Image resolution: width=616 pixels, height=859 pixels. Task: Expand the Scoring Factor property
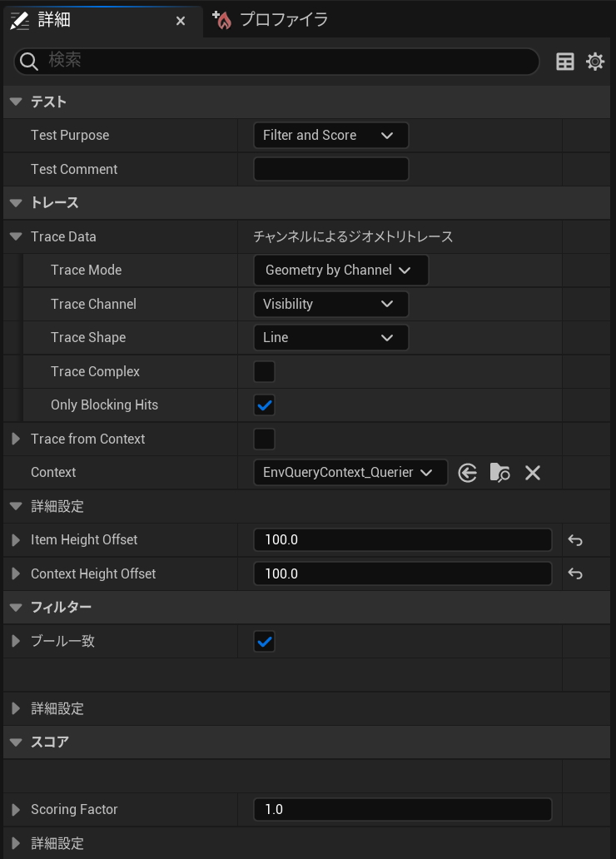click(x=16, y=810)
